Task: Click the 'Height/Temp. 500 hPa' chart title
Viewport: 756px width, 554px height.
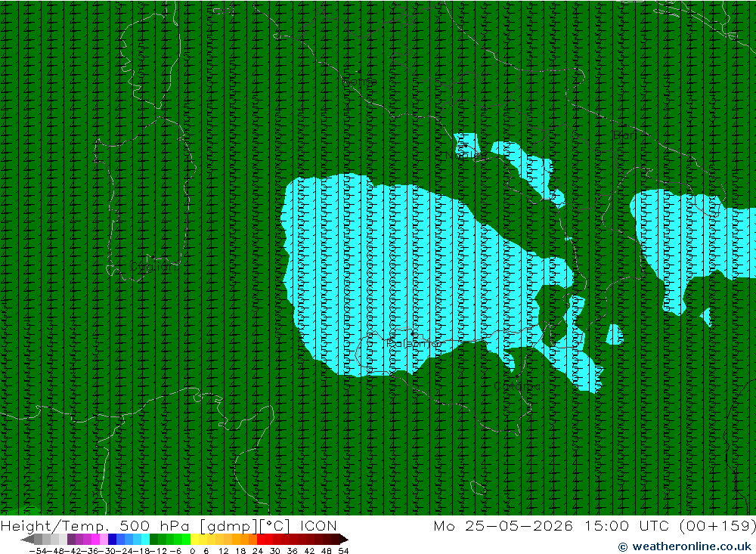Action: point(93,525)
